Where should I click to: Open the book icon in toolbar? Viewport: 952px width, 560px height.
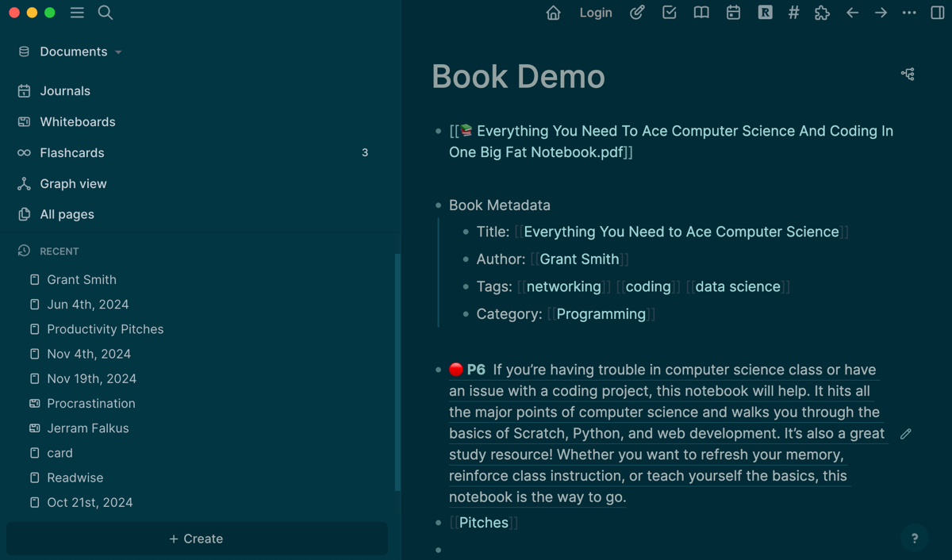tap(701, 13)
